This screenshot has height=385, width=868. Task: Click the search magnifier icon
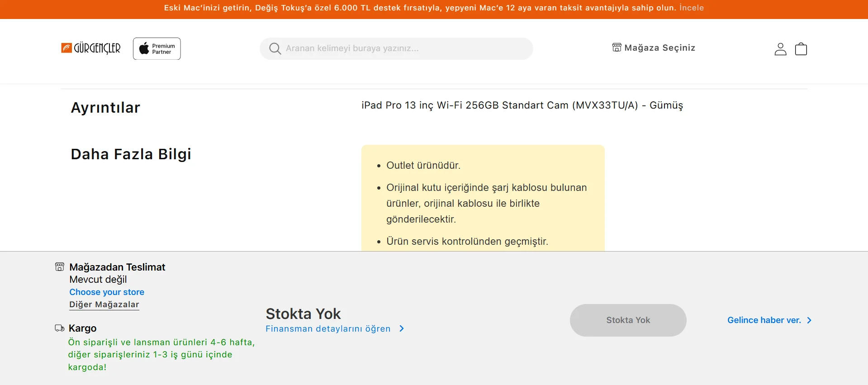coord(275,48)
